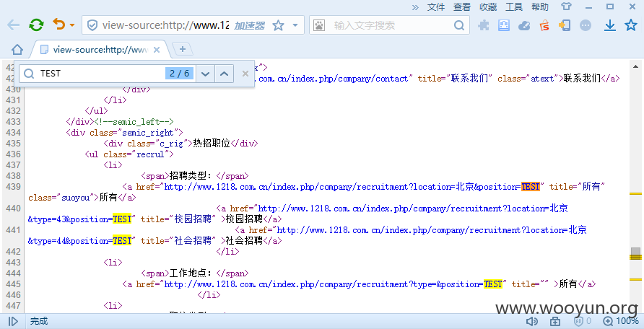
Task: Open the skin shirt icon
Action: pos(566,6)
